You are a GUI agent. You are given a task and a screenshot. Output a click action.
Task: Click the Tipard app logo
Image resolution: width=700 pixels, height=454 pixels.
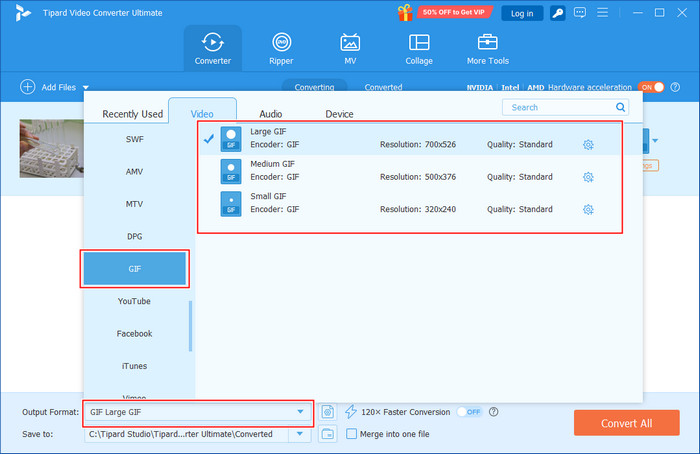pos(22,12)
